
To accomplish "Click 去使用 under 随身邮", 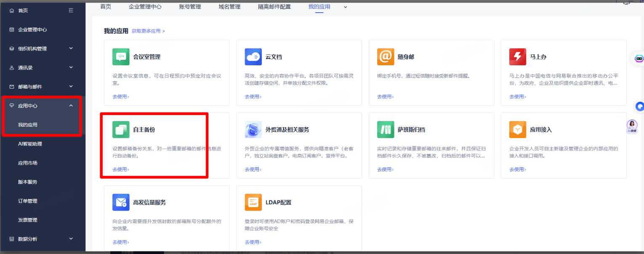I will (385, 96).
